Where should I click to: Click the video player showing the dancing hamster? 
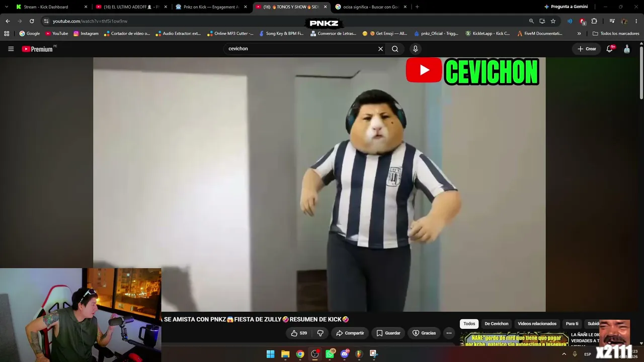click(319, 184)
